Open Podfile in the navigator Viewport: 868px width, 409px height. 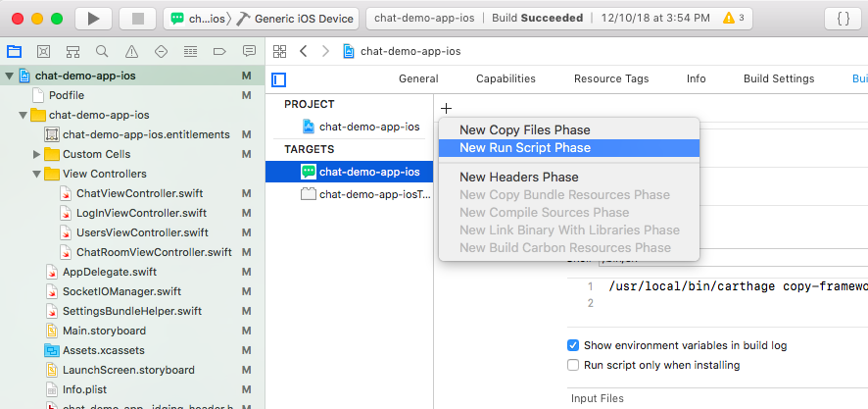coord(67,95)
